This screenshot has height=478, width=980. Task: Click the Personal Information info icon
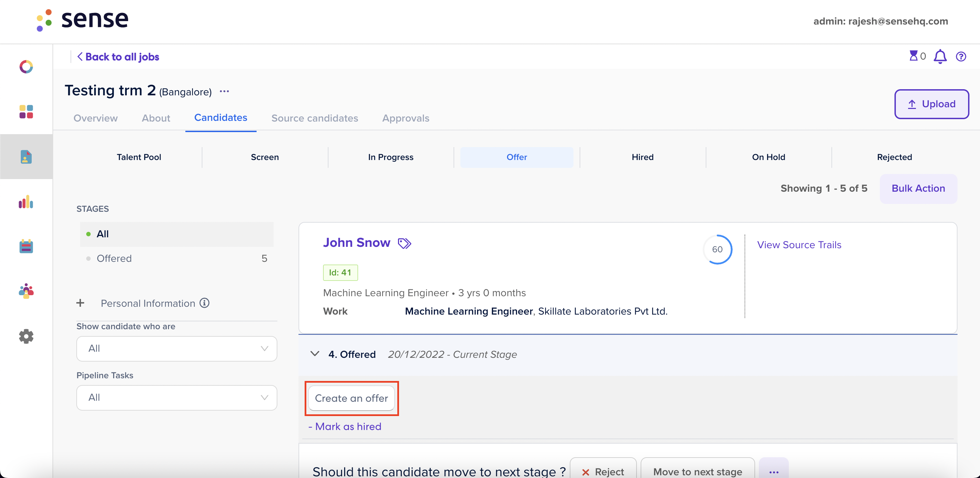(x=205, y=303)
